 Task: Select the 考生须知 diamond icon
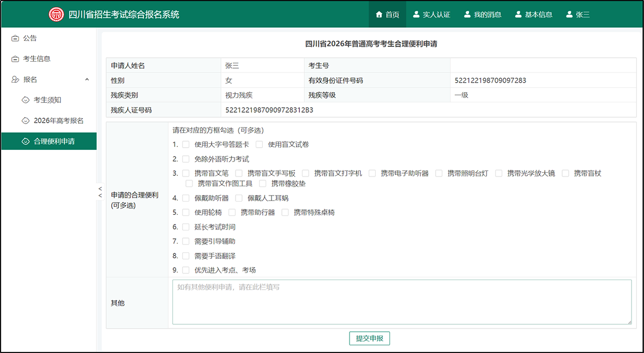tap(25, 100)
